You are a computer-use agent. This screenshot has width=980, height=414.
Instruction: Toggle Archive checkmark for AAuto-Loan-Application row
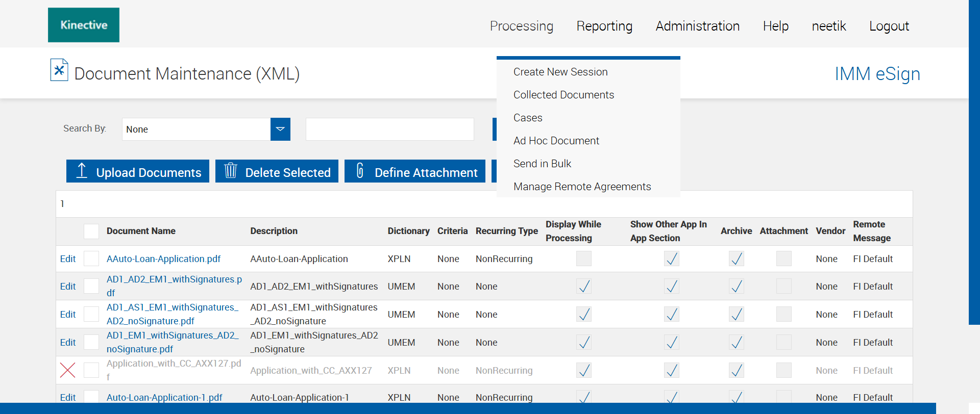[736, 259]
